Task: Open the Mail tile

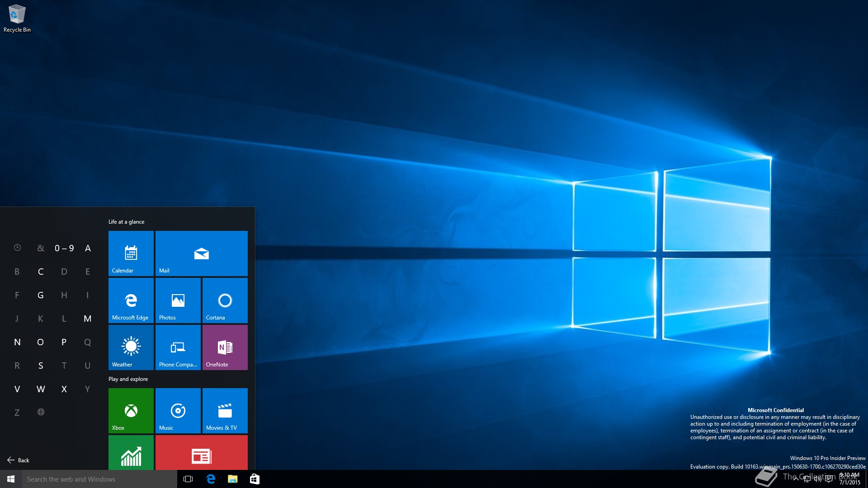Action: pos(202,253)
